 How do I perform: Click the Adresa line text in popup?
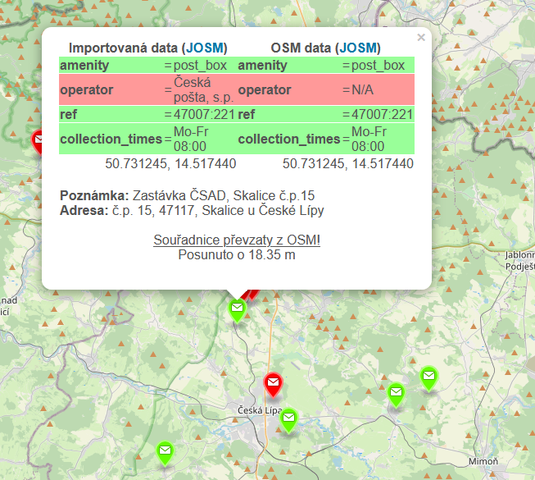(x=192, y=210)
